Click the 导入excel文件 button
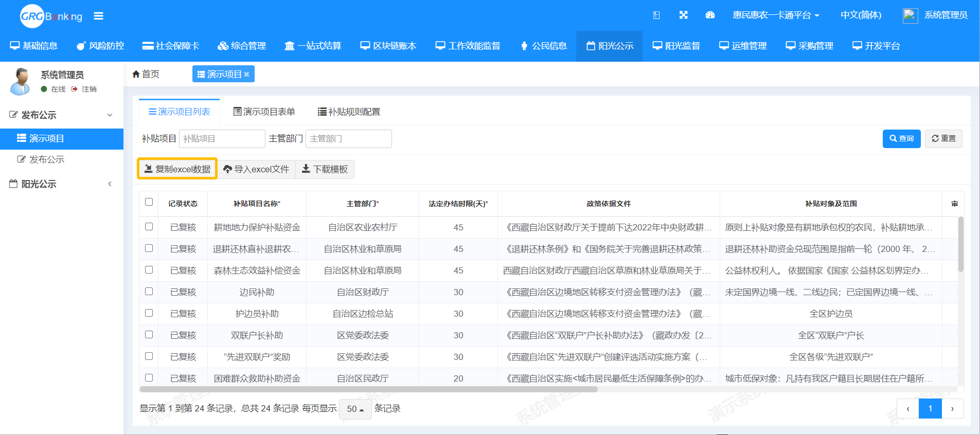The image size is (980, 435). [x=256, y=169]
